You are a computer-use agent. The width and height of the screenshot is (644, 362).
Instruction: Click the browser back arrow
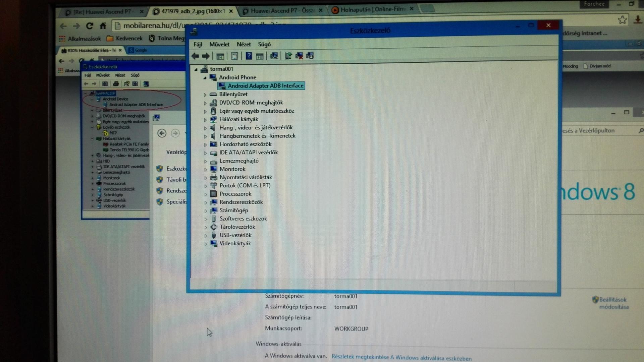(x=63, y=26)
